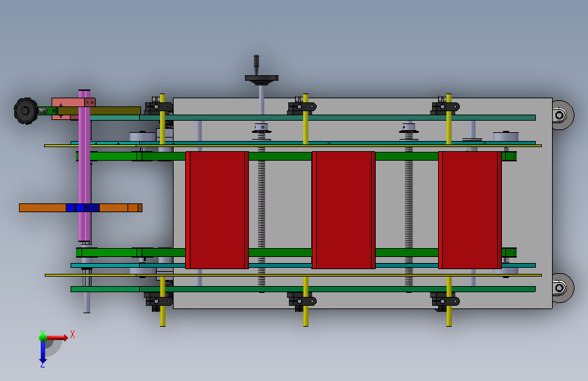Select the upper green conveyor rail
This screenshot has height=381, width=588.
296,156
